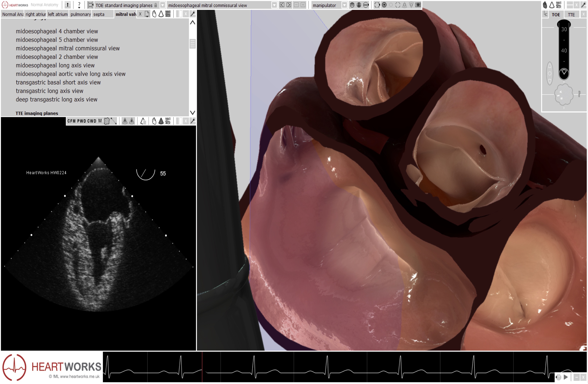Viewport: 588px width, 384px height.
Task: Click text lines icon in ultrasound toolbar
Action: (168, 121)
